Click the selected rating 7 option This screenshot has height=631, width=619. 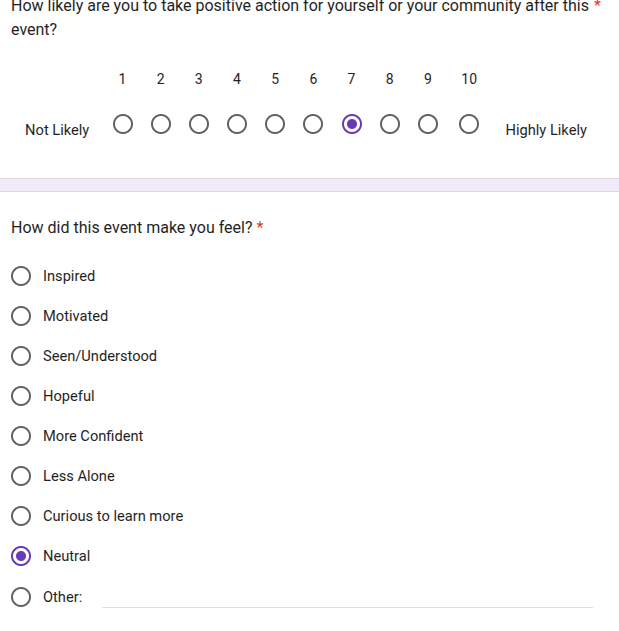(351, 125)
